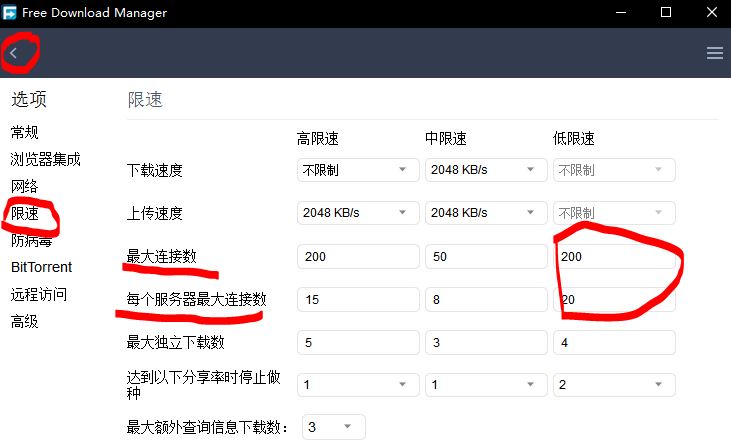This screenshot has height=440, width=731.
Task: Click the 达到以下分享率时停止做种 label
Action: tap(203, 385)
